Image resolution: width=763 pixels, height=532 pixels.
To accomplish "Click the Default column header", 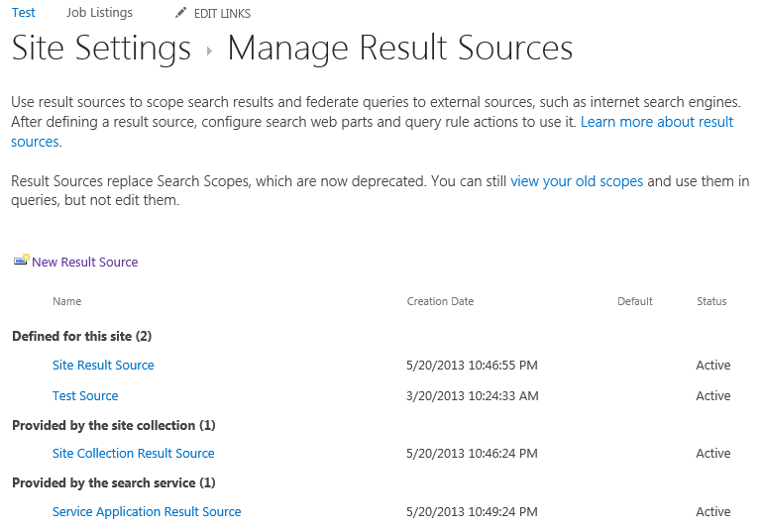I will click(635, 301).
